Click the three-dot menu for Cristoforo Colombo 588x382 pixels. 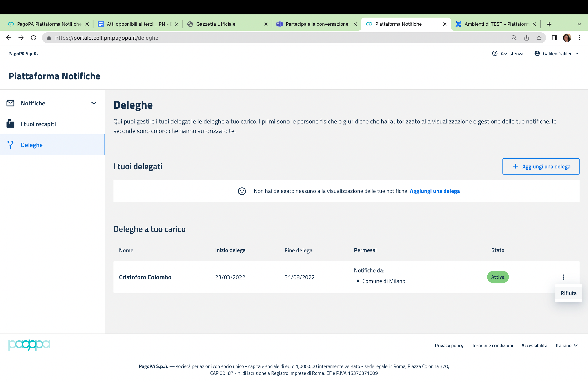click(563, 277)
